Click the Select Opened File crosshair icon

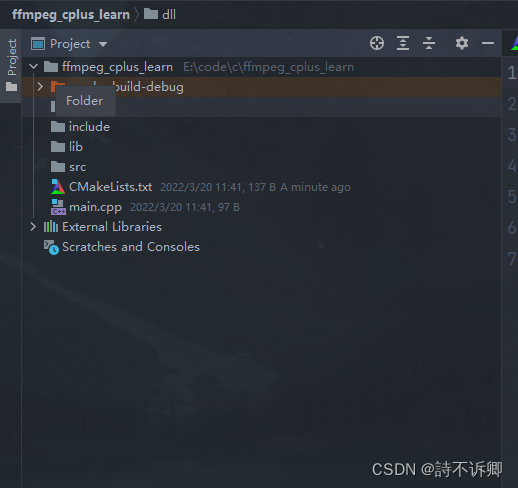click(x=377, y=43)
